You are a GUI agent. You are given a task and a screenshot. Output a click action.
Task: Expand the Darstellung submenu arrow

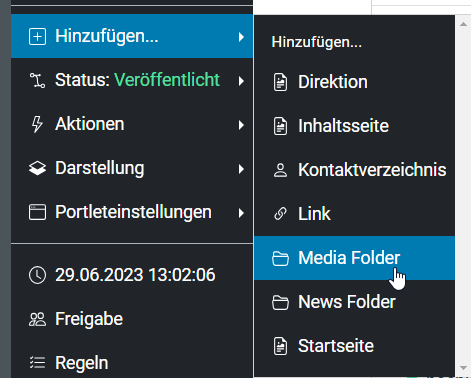click(241, 169)
